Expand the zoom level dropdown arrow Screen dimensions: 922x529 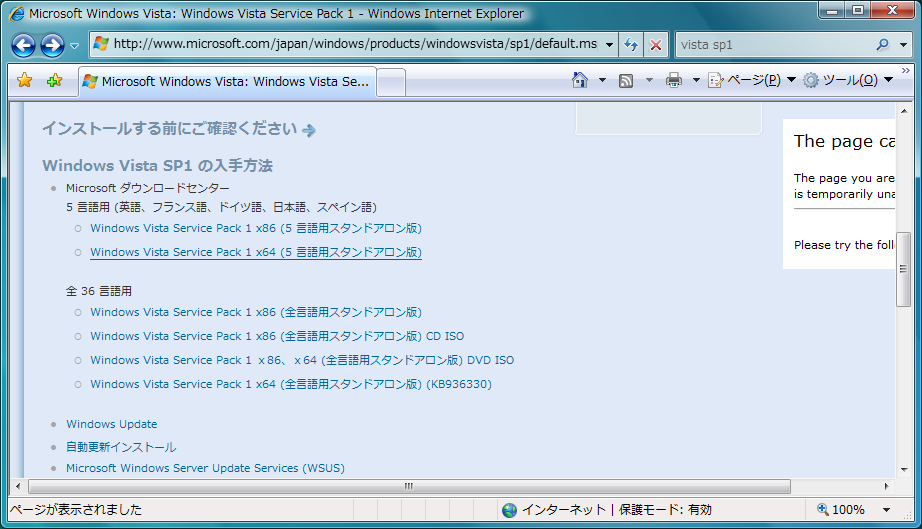tap(886, 510)
